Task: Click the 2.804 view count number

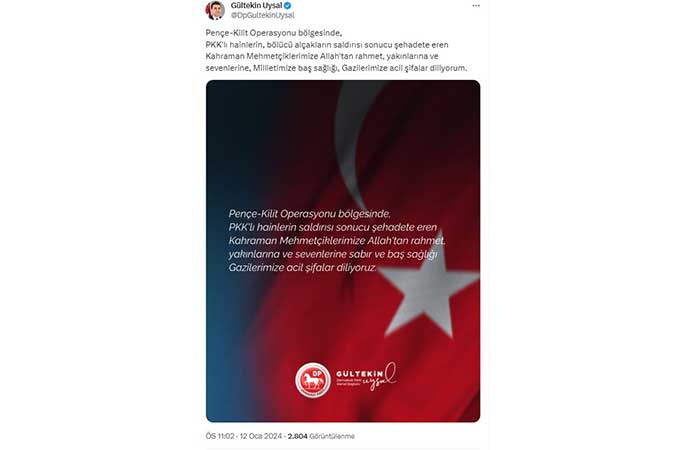Action: pyautogui.click(x=297, y=436)
